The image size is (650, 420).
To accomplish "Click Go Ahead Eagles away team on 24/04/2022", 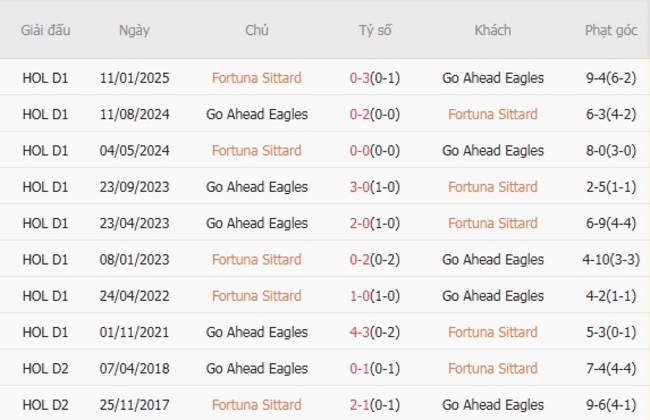I will coord(492,296).
